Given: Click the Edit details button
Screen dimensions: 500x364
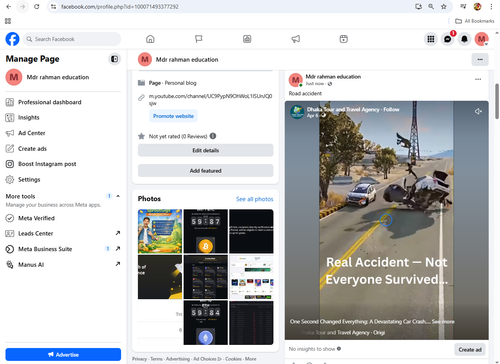Looking at the screenshot, I should tap(206, 150).
